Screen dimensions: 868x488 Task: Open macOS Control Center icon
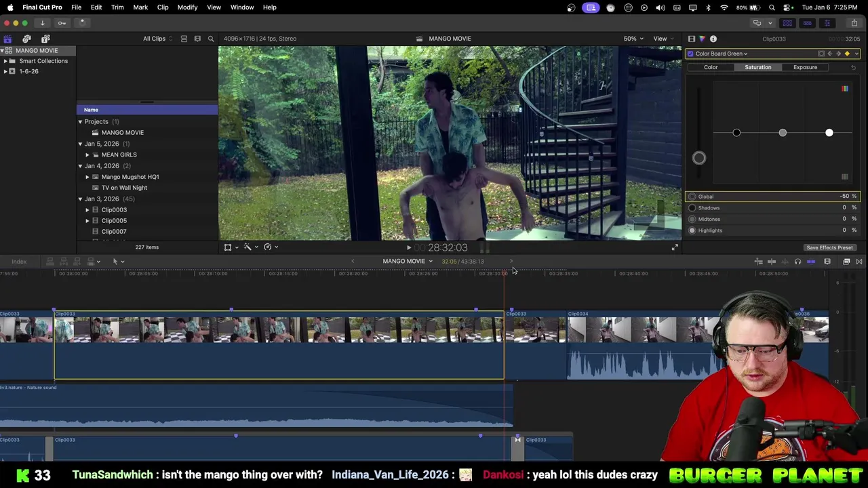tap(787, 7)
